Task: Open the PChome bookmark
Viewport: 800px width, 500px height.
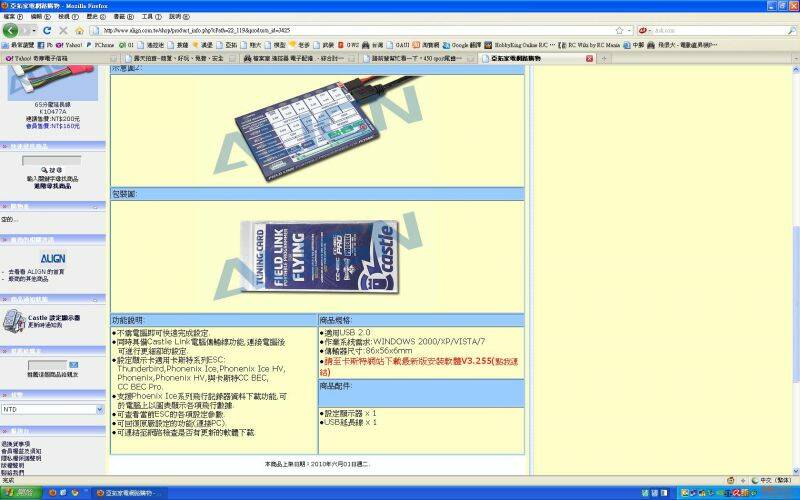Action: (100, 45)
